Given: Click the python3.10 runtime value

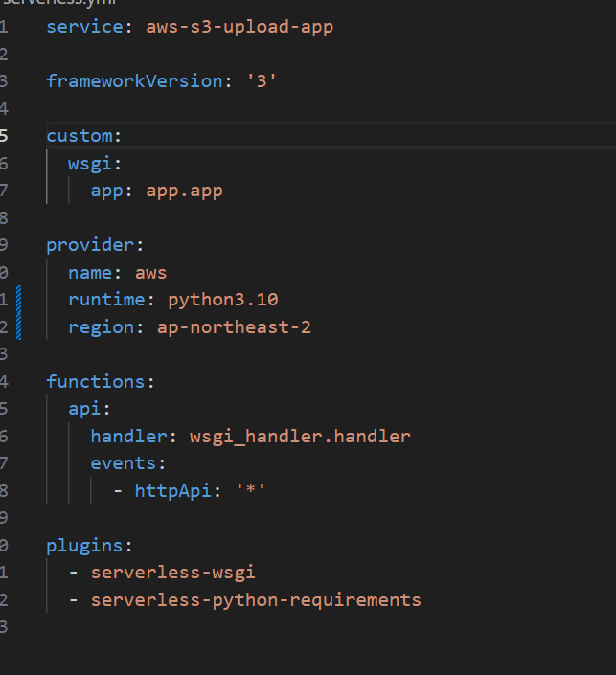Looking at the screenshot, I should [223, 300].
